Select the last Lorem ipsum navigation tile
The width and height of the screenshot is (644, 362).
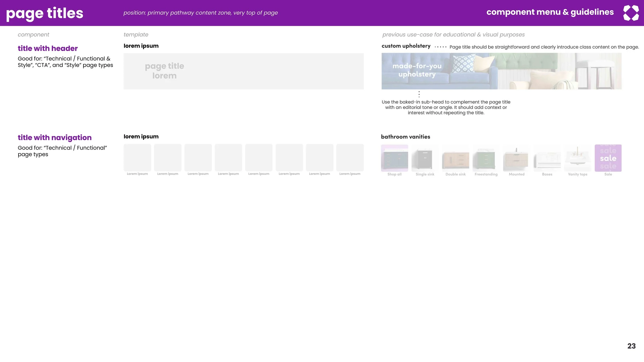coord(350,157)
